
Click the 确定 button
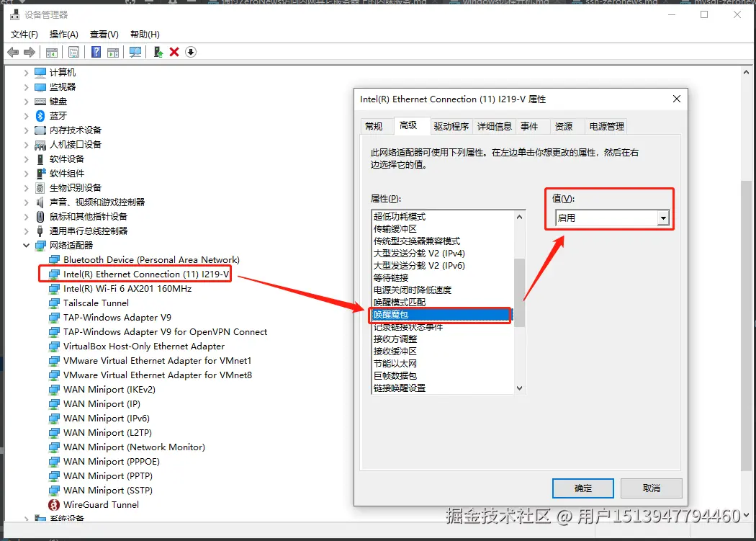pos(583,488)
